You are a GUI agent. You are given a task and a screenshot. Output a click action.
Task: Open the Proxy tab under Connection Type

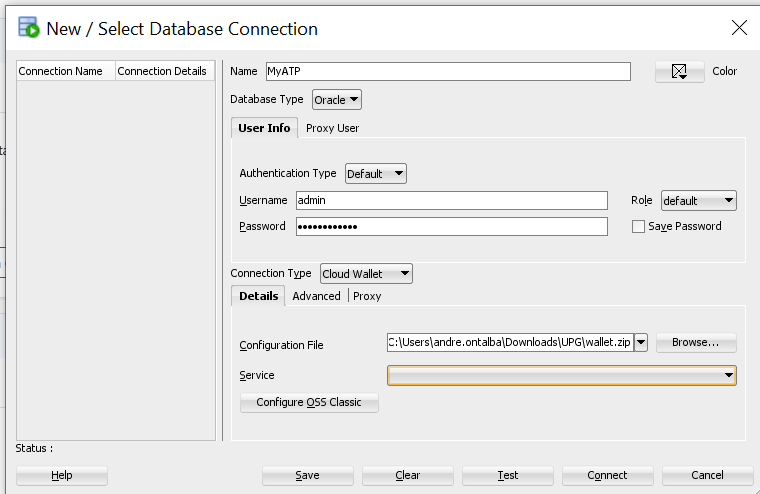coord(367,296)
